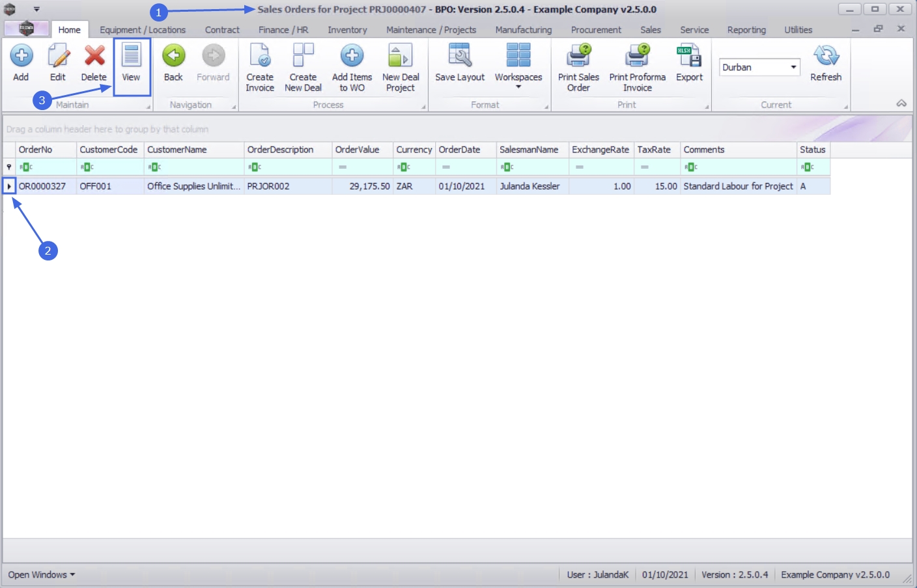This screenshot has height=588, width=917.
Task: Click the red Delete icon
Action: point(94,56)
